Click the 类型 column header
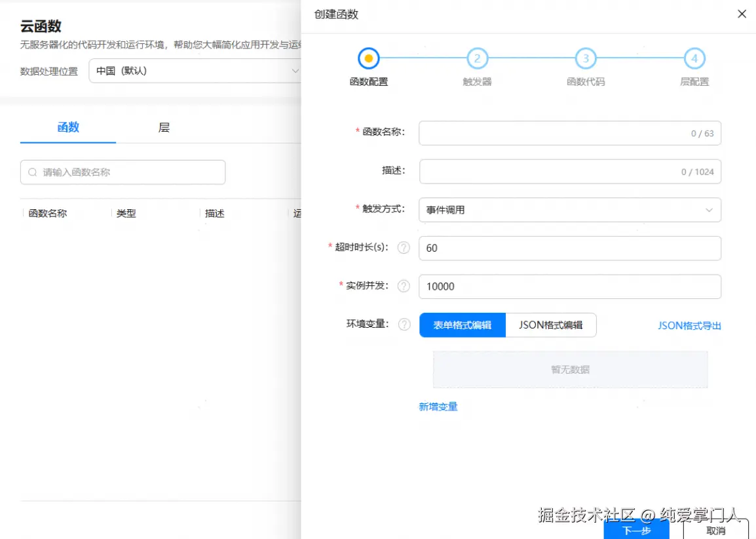 (126, 213)
